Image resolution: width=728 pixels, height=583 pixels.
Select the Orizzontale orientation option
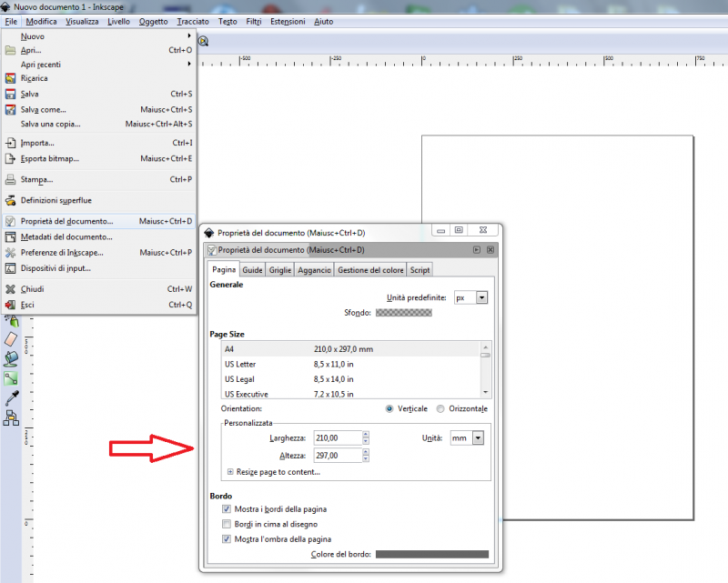coord(441,409)
